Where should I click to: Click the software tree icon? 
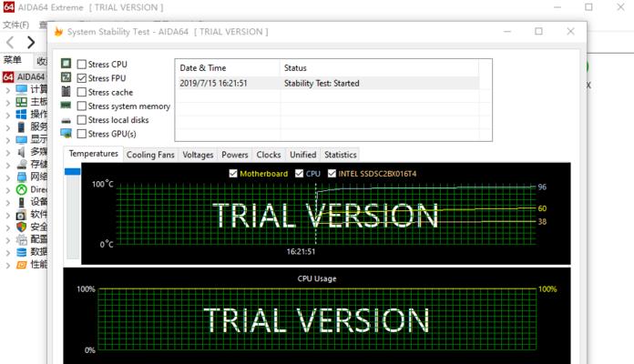tap(22, 215)
